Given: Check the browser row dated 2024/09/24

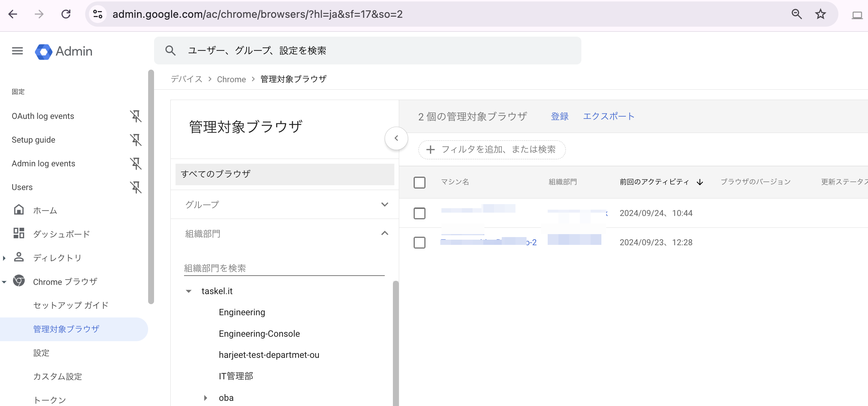Looking at the screenshot, I should point(419,213).
